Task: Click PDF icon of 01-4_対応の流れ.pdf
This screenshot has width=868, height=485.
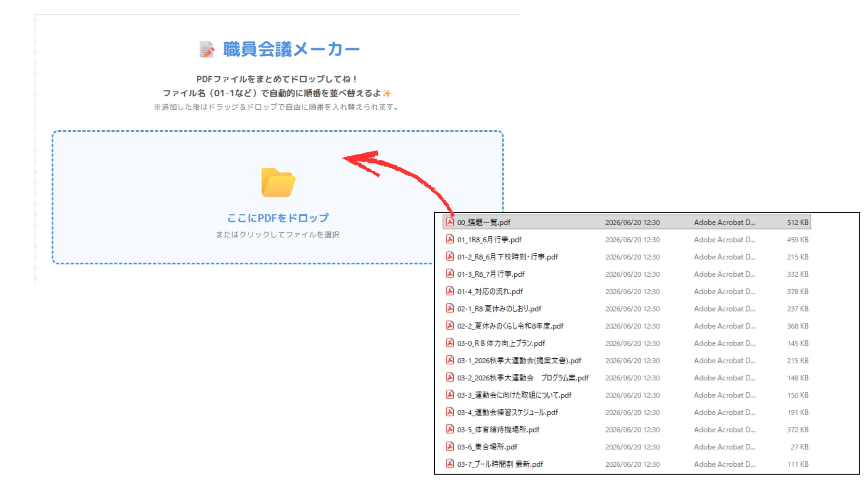Action: (x=450, y=291)
